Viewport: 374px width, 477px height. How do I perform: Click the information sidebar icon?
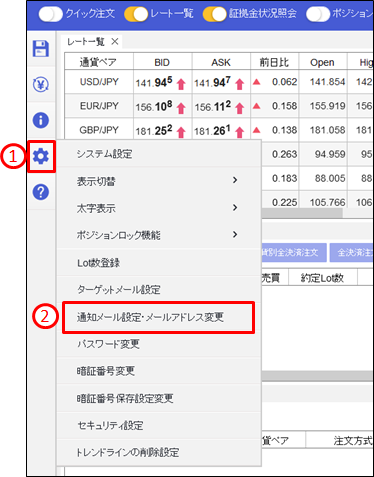point(41,120)
